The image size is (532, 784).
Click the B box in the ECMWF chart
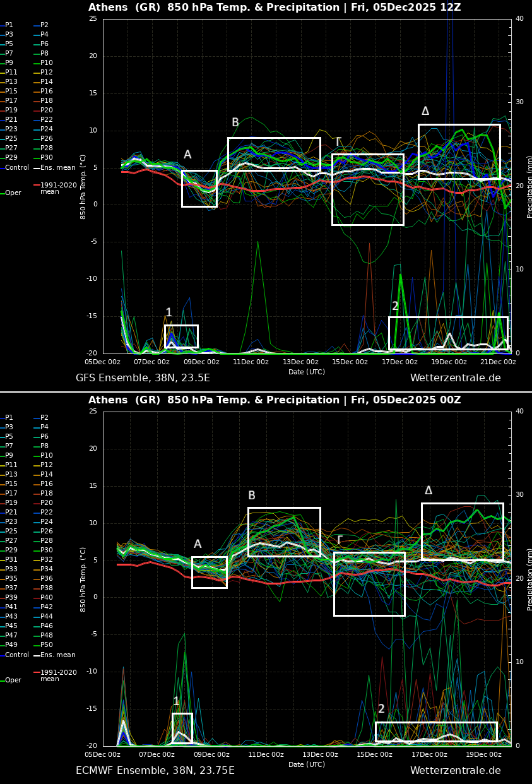284,532
